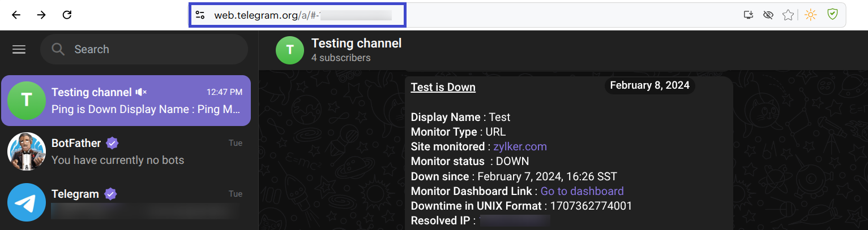Bookmark this page with the star icon

coord(788,15)
